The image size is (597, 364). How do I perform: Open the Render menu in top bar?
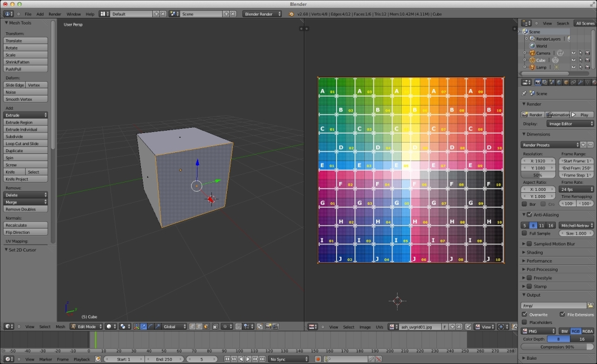pos(55,14)
